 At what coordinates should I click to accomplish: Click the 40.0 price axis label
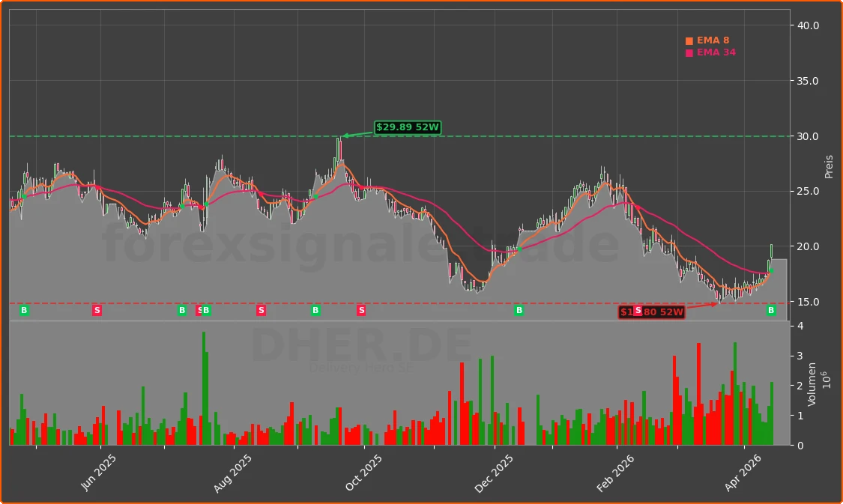(x=808, y=25)
